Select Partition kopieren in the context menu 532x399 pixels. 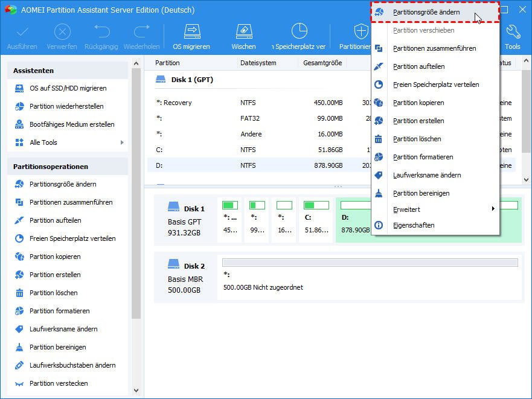tap(435, 103)
